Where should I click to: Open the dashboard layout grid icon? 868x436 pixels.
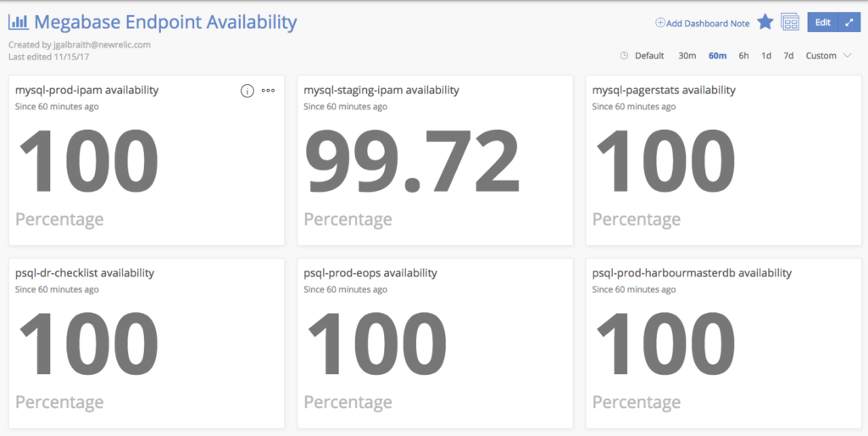coord(790,22)
